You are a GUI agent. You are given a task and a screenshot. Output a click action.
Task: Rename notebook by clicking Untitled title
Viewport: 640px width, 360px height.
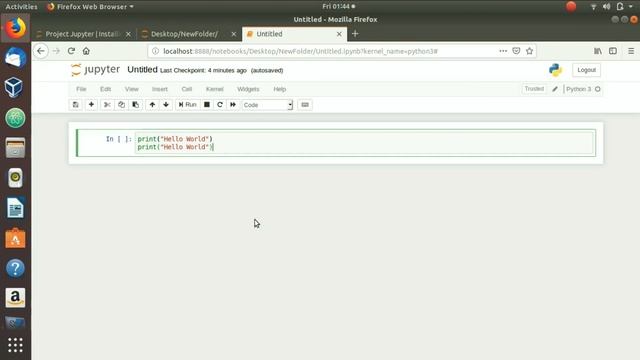(142, 70)
